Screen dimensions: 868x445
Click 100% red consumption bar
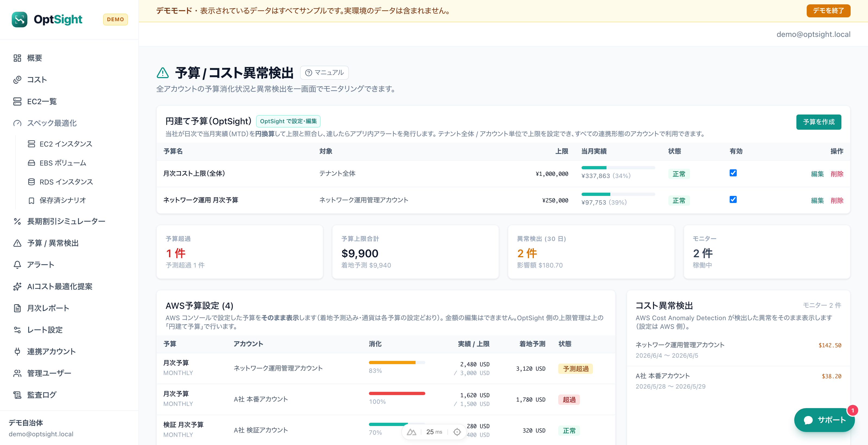coord(397,394)
